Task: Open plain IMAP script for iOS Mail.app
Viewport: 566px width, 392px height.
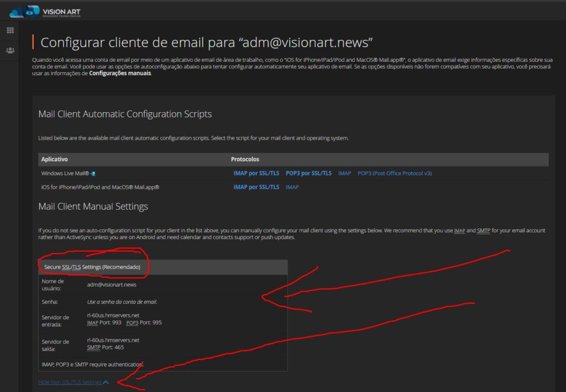Action: (292, 187)
